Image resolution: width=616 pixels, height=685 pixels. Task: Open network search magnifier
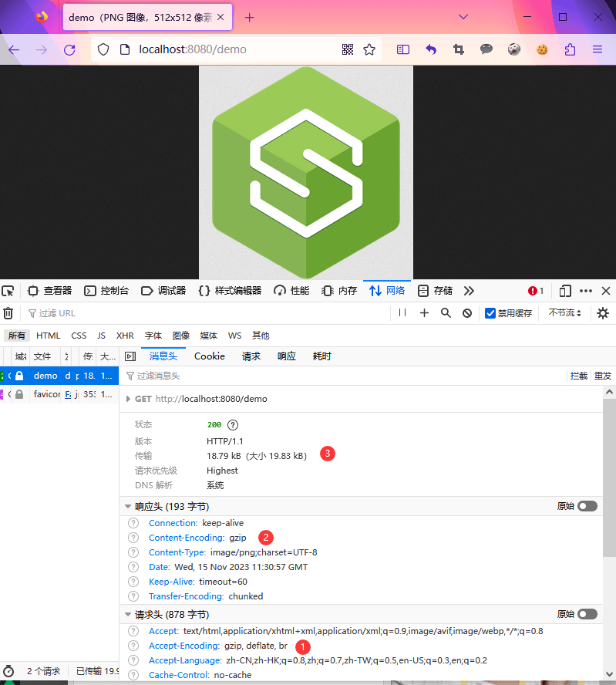pyautogui.click(x=446, y=312)
